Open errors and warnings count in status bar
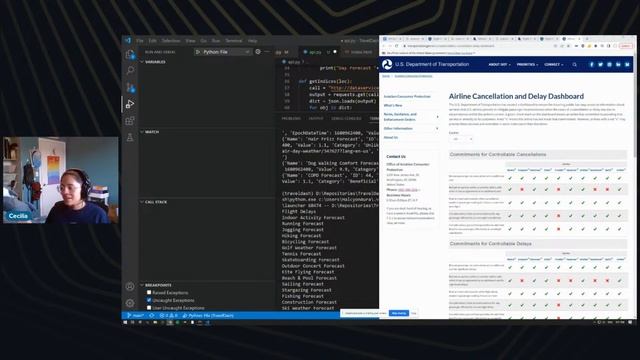The width and height of the screenshot is (640, 360). (x=169, y=316)
